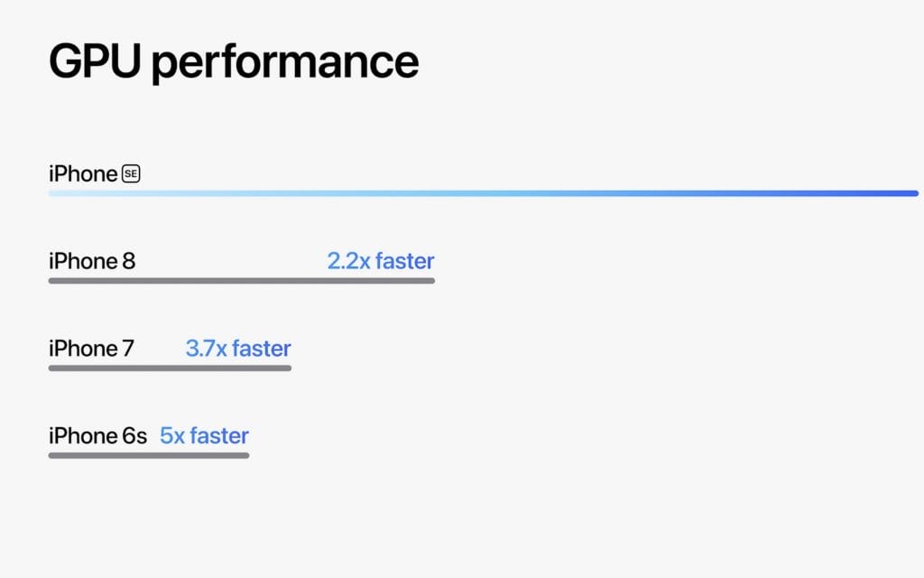
Task: Click the middle of the blue gradient bar
Action: [483, 193]
